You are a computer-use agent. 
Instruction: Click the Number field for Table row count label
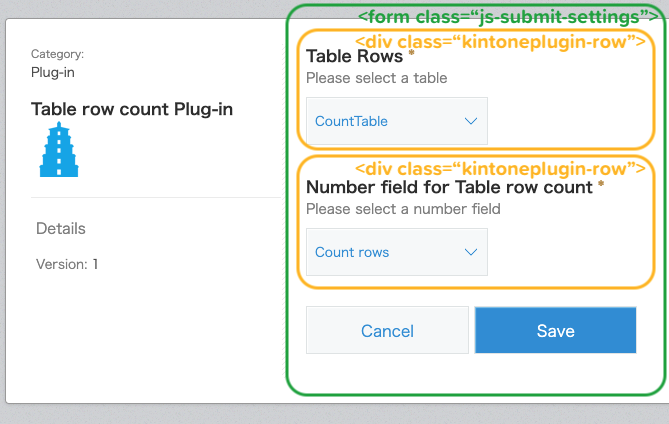pyautogui.click(x=449, y=187)
